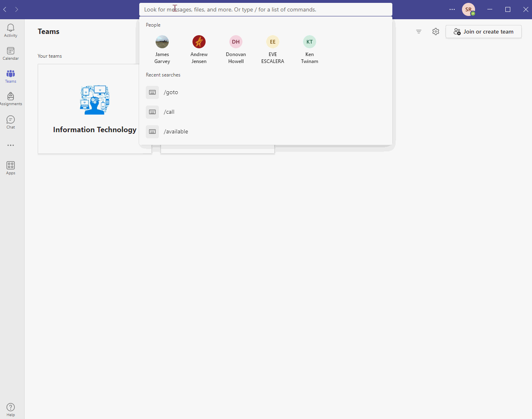Viewport: 532px width, 419px height.
Task: Open Settings and more ellipsis menu
Action: point(452,9)
